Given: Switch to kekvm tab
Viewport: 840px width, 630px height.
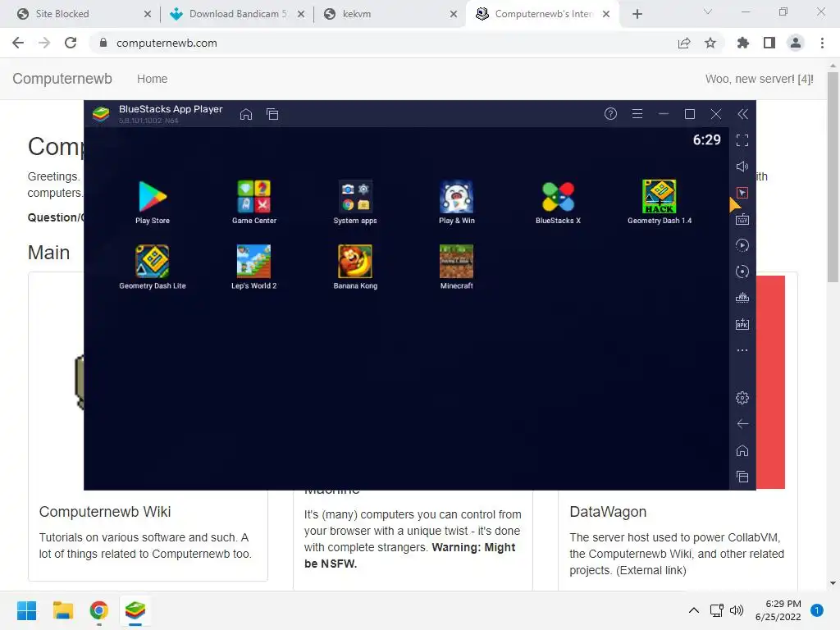Looking at the screenshot, I should 389,14.
